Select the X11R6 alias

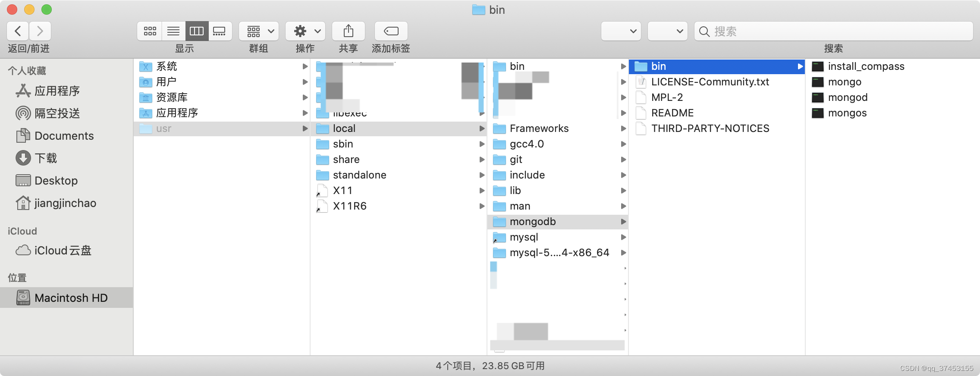click(x=399, y=206)
